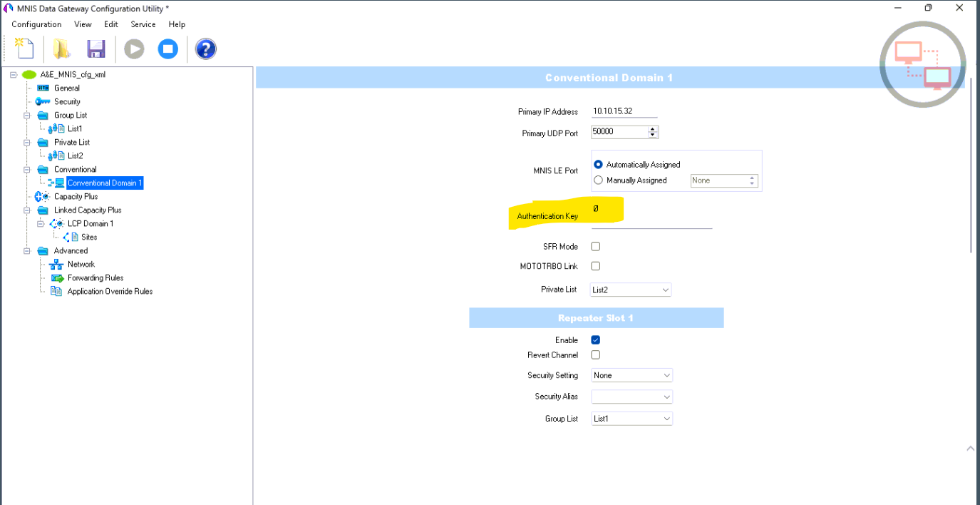980x505 pixels.
Task: Click the Linked Capacity Plus folder icon
Action: (x=42, y=210)
